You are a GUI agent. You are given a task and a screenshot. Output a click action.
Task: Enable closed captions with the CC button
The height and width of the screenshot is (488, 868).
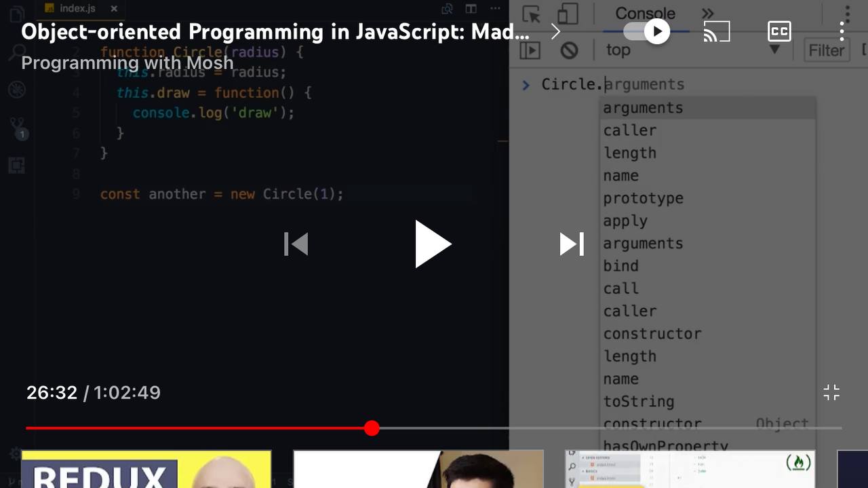[x=778, y=31]
